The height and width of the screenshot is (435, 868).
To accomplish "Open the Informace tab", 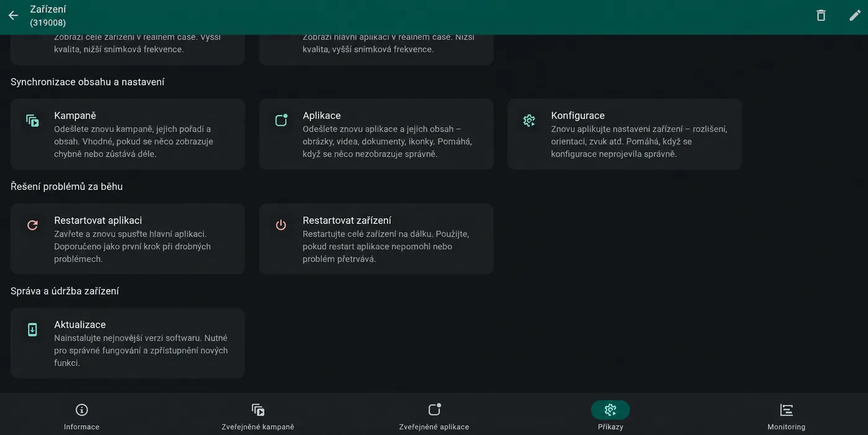I will click(x=81, y=416).
